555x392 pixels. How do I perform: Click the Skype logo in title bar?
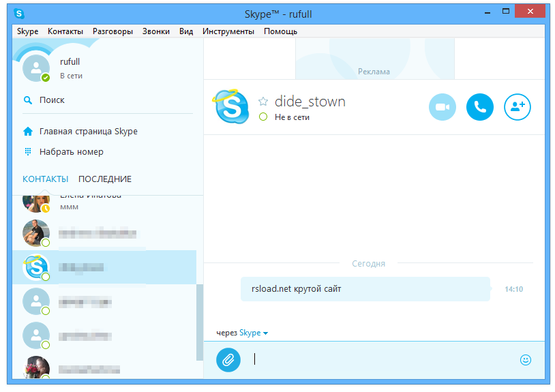tap(19, 14)
